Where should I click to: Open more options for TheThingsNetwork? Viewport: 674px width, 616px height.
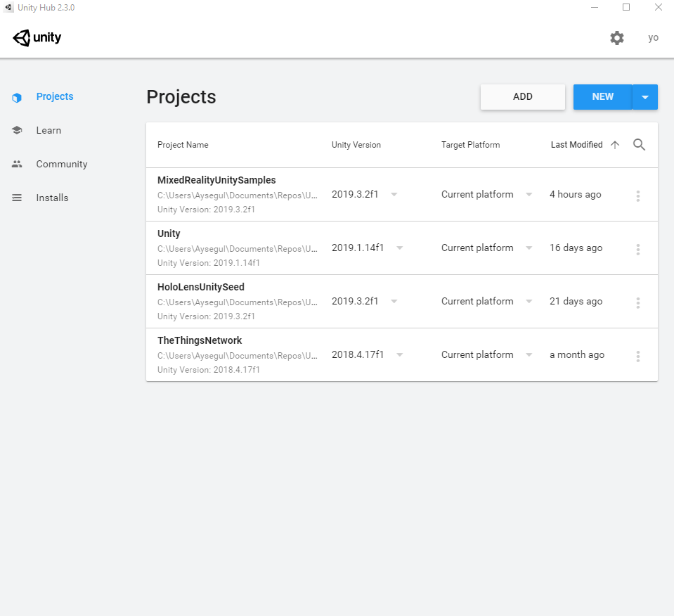pyautogui.click(x=638, y=357)
